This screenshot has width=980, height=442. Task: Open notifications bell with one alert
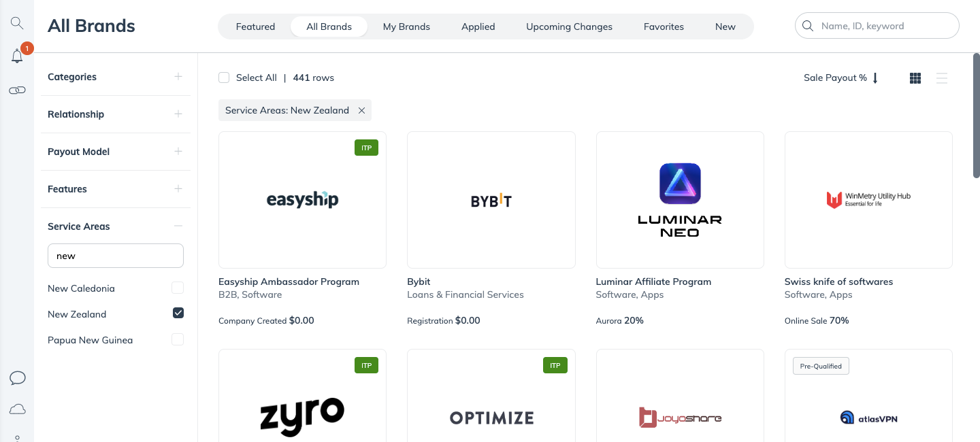(18, 56)
